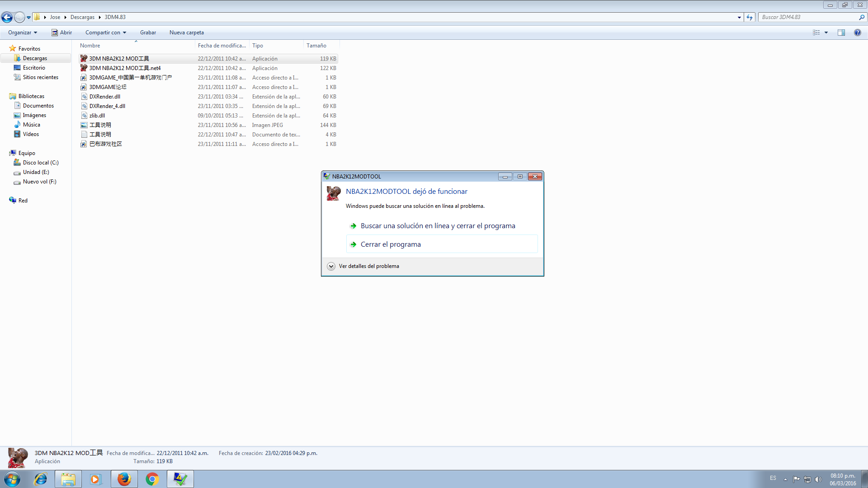
Task: Sort files by Nombre column header
Action: tap(136, 46)
